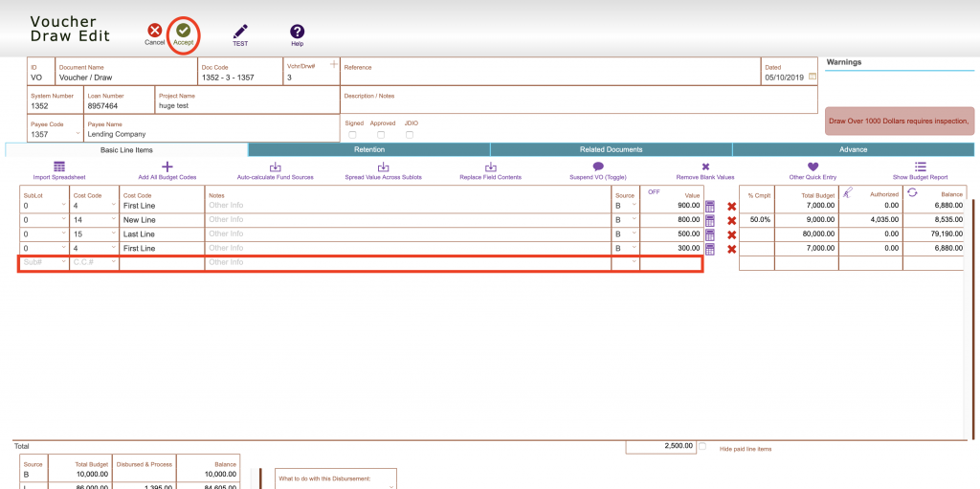Open calculator for the 900.00 line

pyautogui.click(x=710, y=206)
